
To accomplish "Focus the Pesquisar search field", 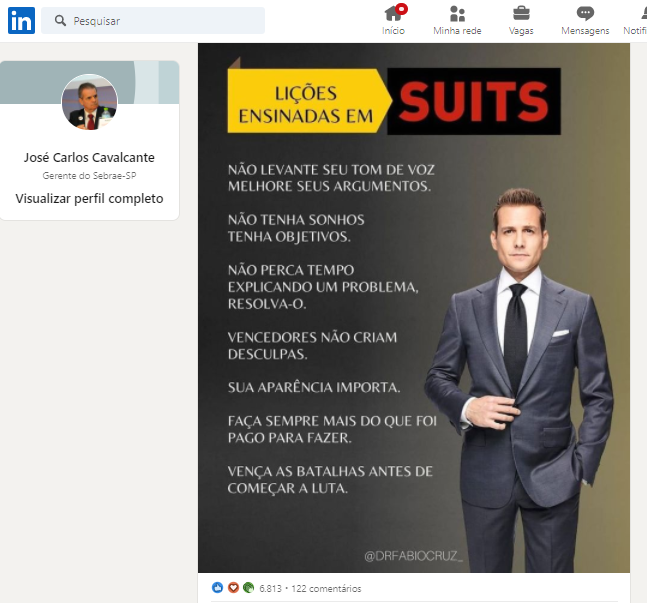I will pos(153,20).
